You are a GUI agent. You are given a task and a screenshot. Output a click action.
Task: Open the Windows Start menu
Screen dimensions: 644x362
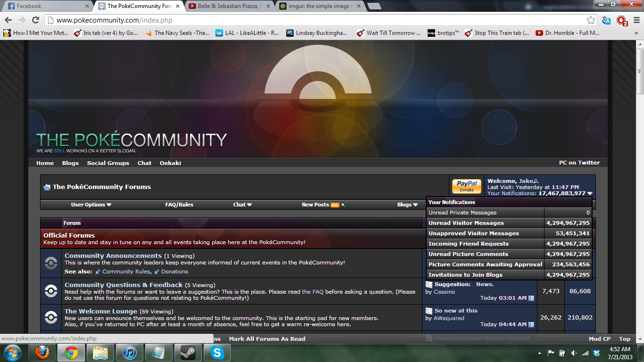12,352
